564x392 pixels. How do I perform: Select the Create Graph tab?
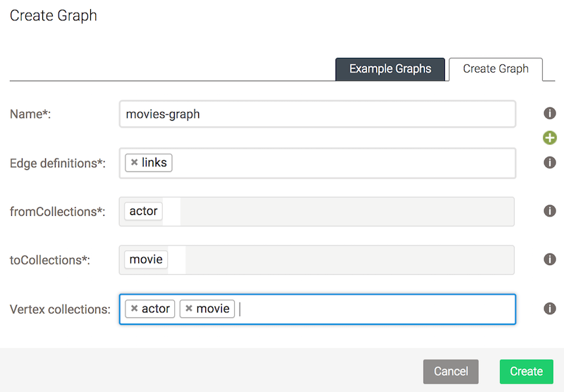[x=496, y=69]
